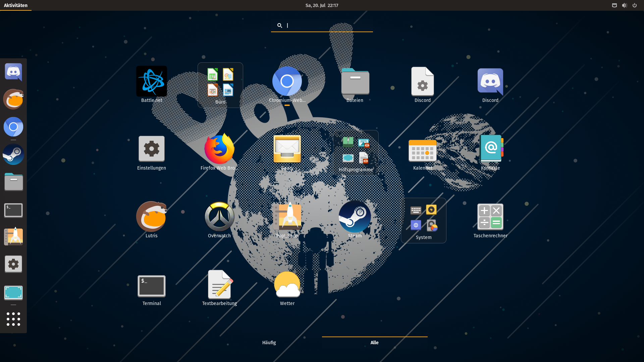Launch Overwatch

(x=219, y=220)
